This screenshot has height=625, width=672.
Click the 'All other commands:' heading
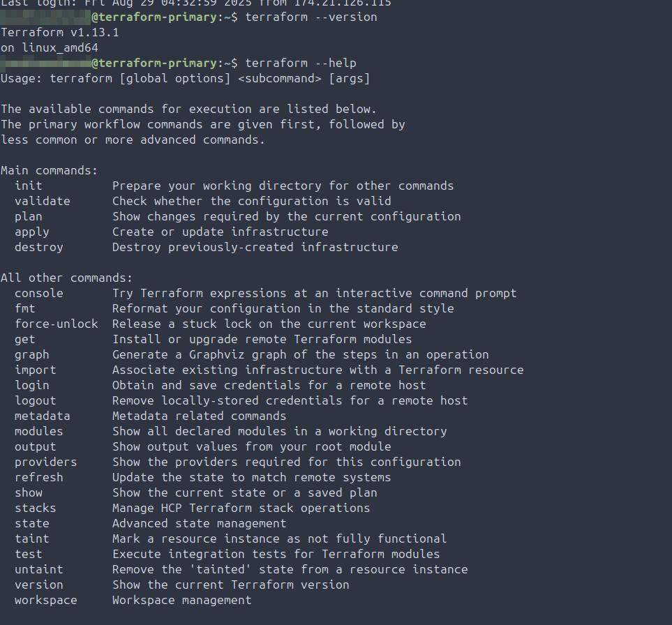pos(66,278)
